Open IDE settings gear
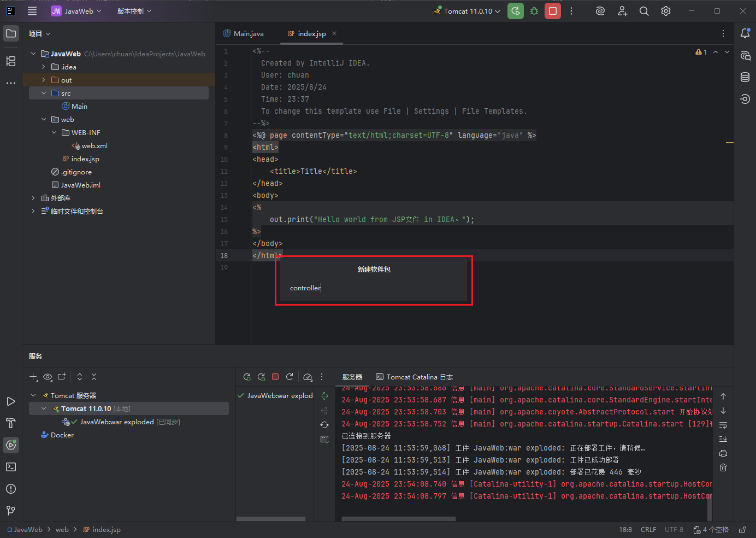The height and width of the screenshot is (538, 756). click(666, 11)
